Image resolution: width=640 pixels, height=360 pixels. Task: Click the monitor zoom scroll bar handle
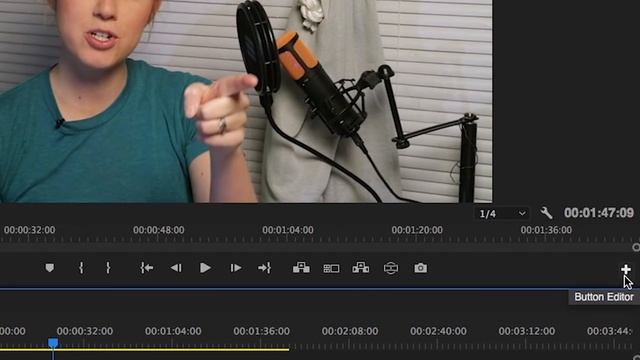point(636,247)
